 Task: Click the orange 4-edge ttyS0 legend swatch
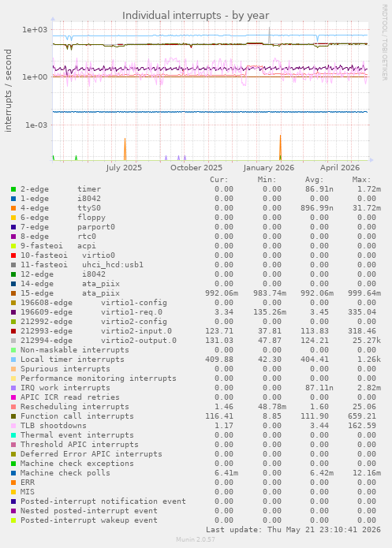point(13,208)
